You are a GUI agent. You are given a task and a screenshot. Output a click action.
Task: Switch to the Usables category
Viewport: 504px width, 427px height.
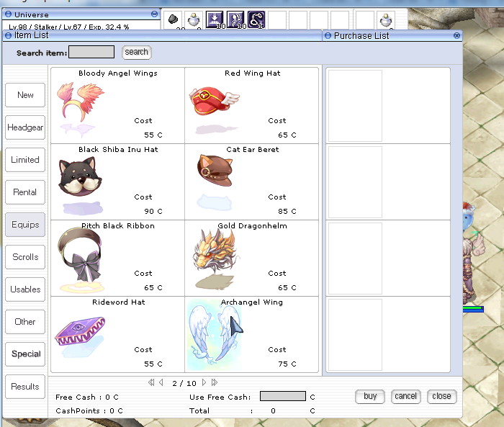tap(25, 289)
